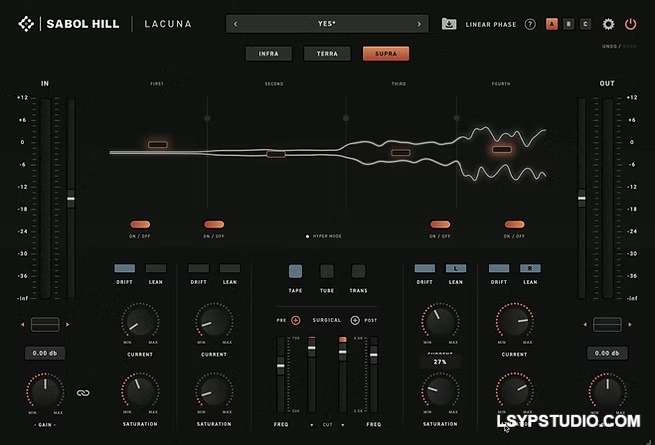Toggle fourth band ON / OFF switch
Image resolution: width=655 pixels, height=445 pixels.
click(514, 224)
